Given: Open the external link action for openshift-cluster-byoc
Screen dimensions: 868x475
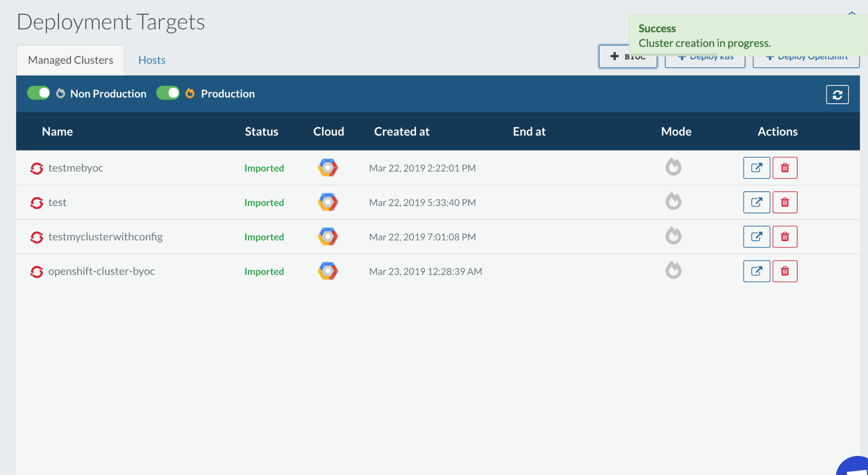Looking at the screenshot, I should pyautogui.click(x=756, y=271).
